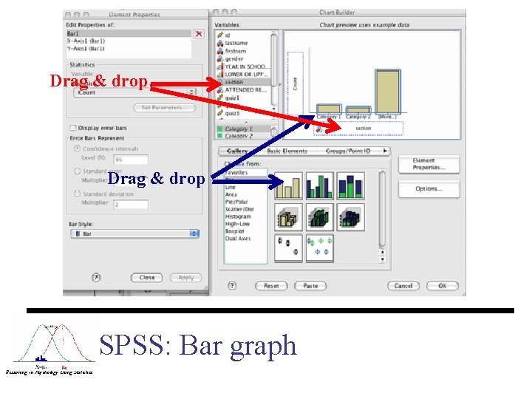Click the Reset button
Screen dimensions: 532x399
(271, 286)
